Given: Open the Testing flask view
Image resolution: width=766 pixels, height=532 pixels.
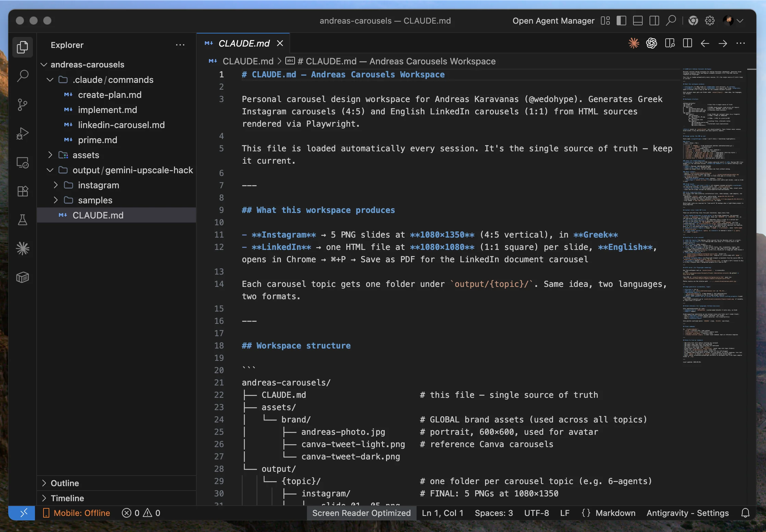Looking at the screenshot, I should coord(23,220).
